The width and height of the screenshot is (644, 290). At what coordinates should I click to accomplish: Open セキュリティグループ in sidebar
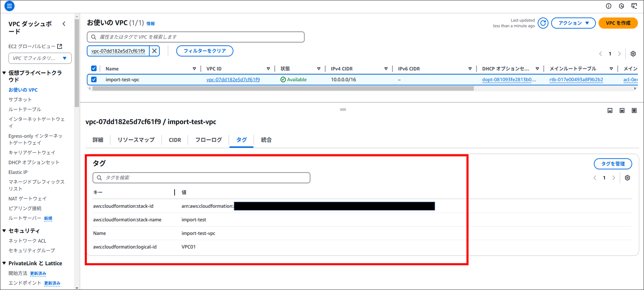tap(32, 250)
